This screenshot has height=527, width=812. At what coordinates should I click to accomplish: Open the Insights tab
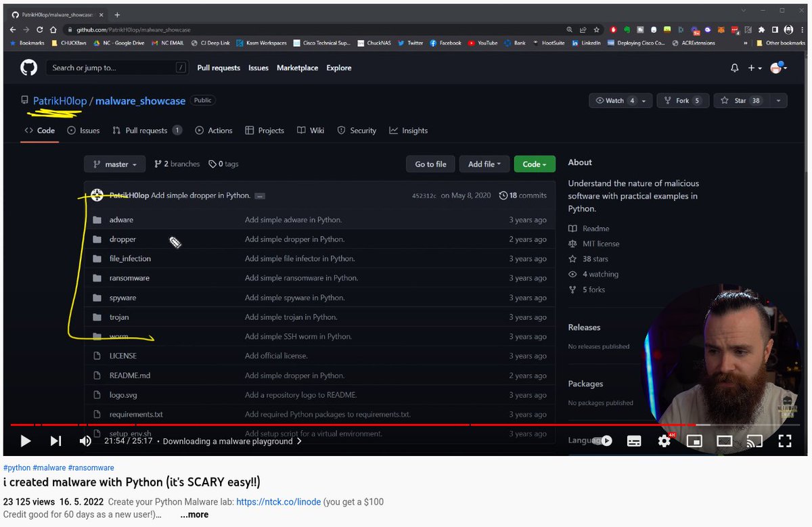tap(409, 131)
